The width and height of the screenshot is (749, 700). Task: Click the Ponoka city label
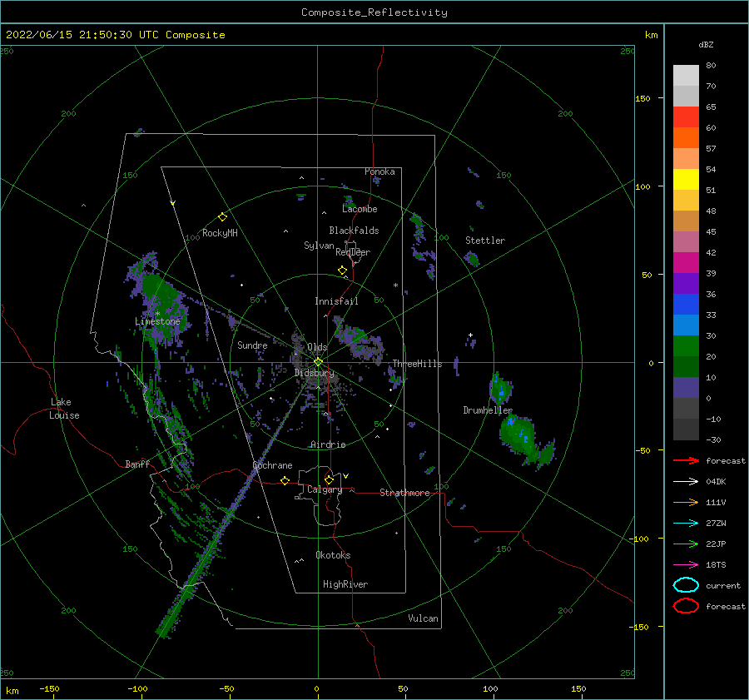379,171
